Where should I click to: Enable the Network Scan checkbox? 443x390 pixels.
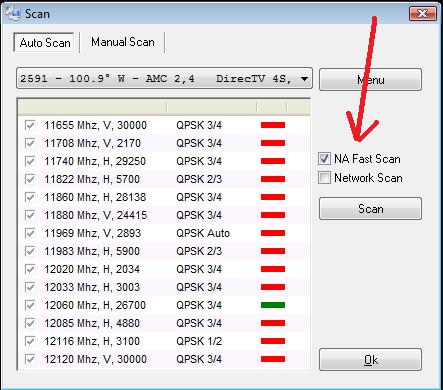coord(324,178)
